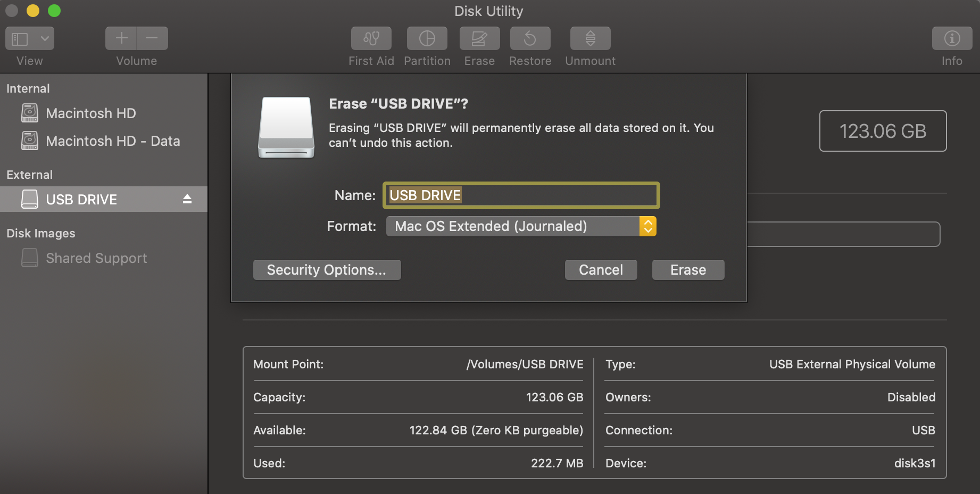Eject the USB DRIVE
This screenshot has width=980, height=494.
(187, 199)
